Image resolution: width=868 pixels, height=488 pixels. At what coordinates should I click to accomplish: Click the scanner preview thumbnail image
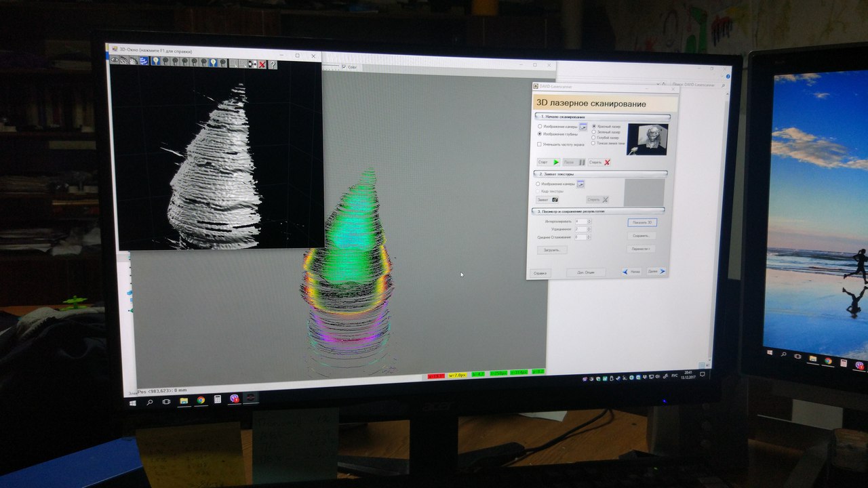tap(646, 139)
